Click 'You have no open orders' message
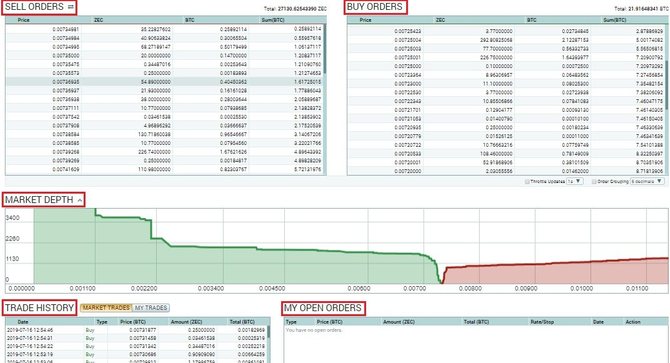 [x=314, y=330]
